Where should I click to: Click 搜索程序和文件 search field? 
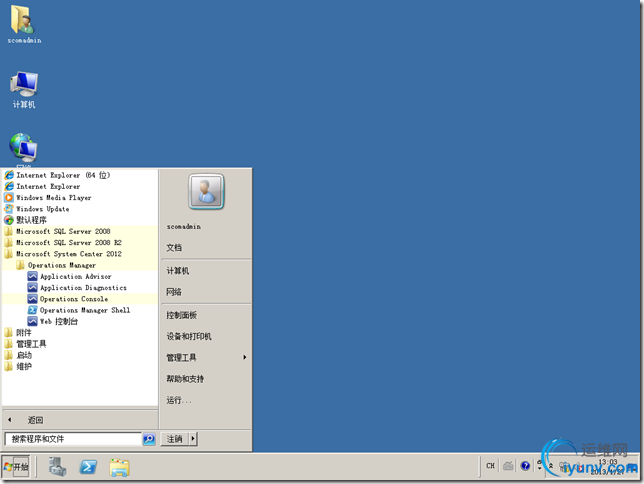point(73,439)
